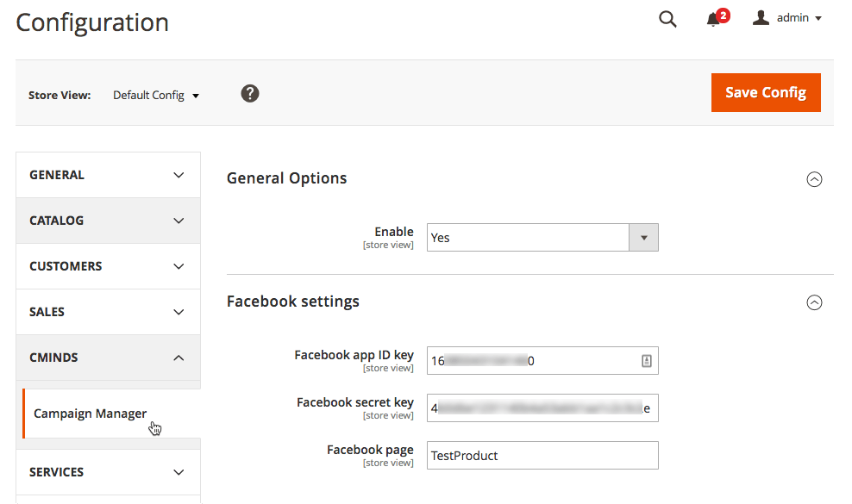
Task: Click the search magnifier icon
Action: pyautogui.click(x=667, y=19)
